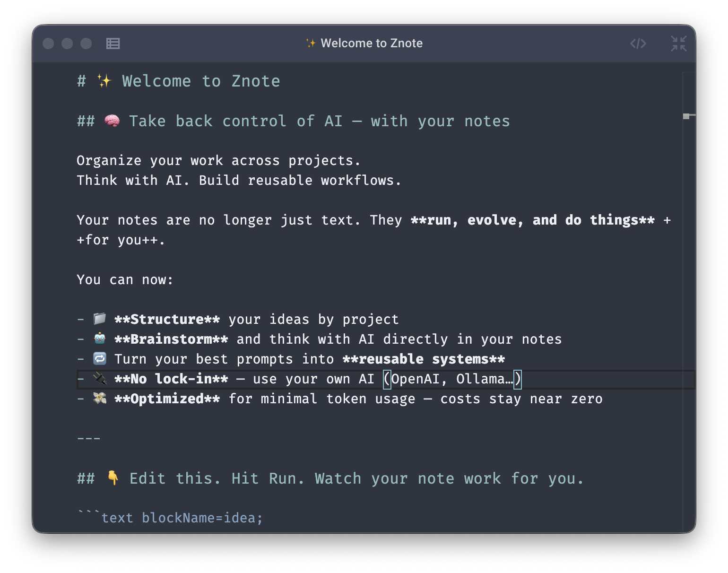Click the "+for you++." line
This screenshot has height=573, width=728.
[x=121, y=240]
